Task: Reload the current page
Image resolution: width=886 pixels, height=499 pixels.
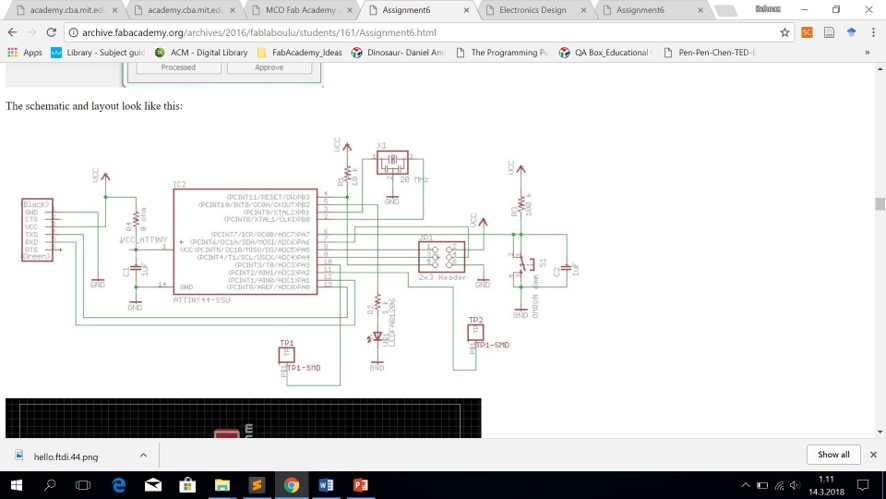Action: tap(51, 32)
